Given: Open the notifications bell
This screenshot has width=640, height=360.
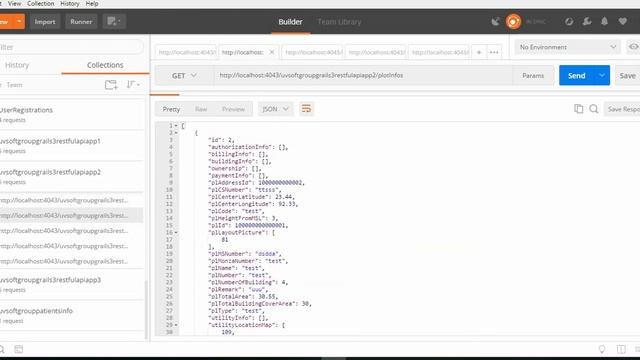Looking at the screenshot, I should pyautogui.click(x=604, y=22).
